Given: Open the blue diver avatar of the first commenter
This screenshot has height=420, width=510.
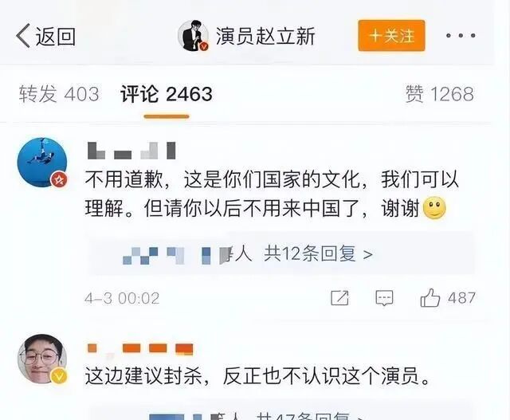Looking at the screenshot, I should (42, 163).
